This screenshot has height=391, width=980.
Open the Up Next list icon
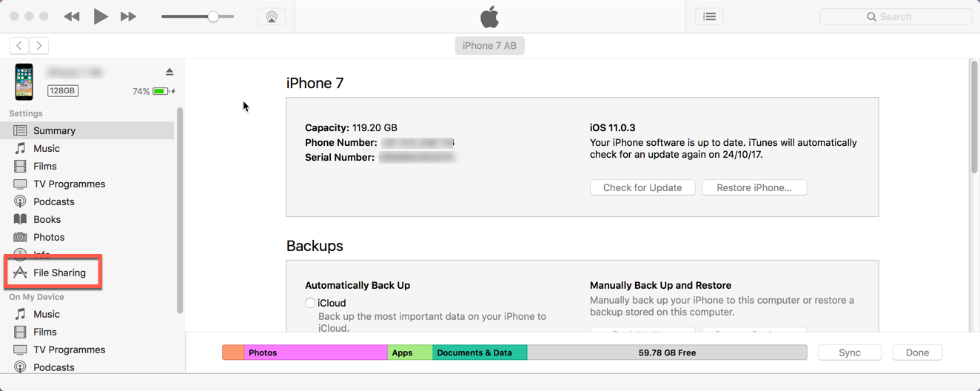(709, 16)
